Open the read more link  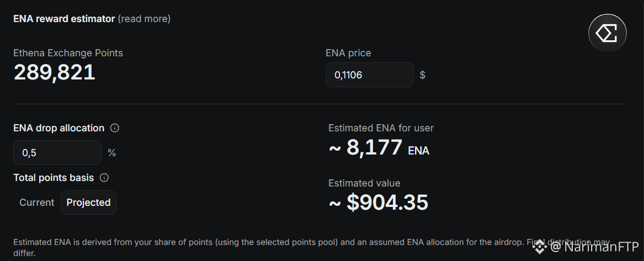point(144,19)
